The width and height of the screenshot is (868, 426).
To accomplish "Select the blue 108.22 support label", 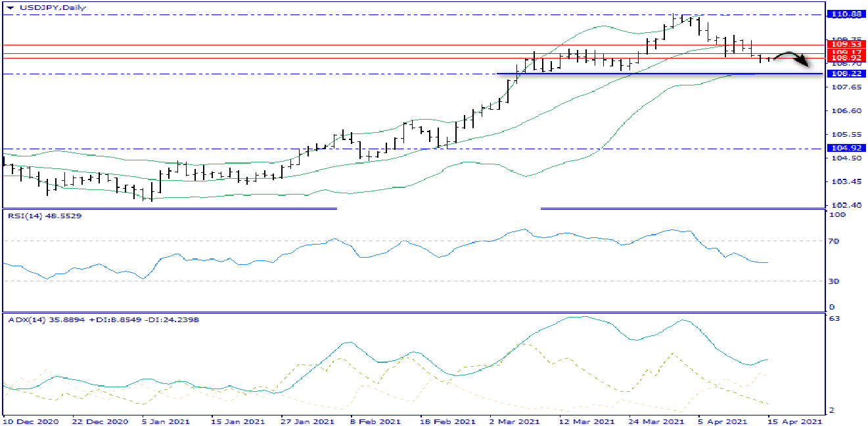I will pos(846,74).
